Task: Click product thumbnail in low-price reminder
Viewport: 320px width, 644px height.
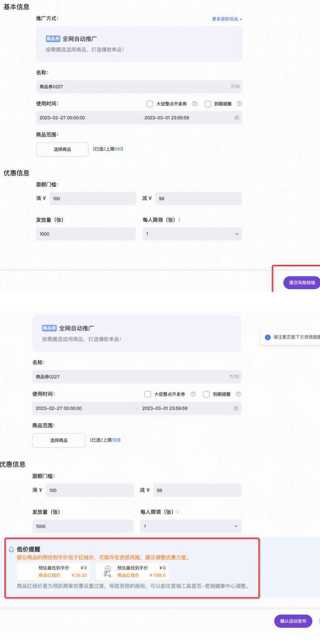Action: point(108,572)
